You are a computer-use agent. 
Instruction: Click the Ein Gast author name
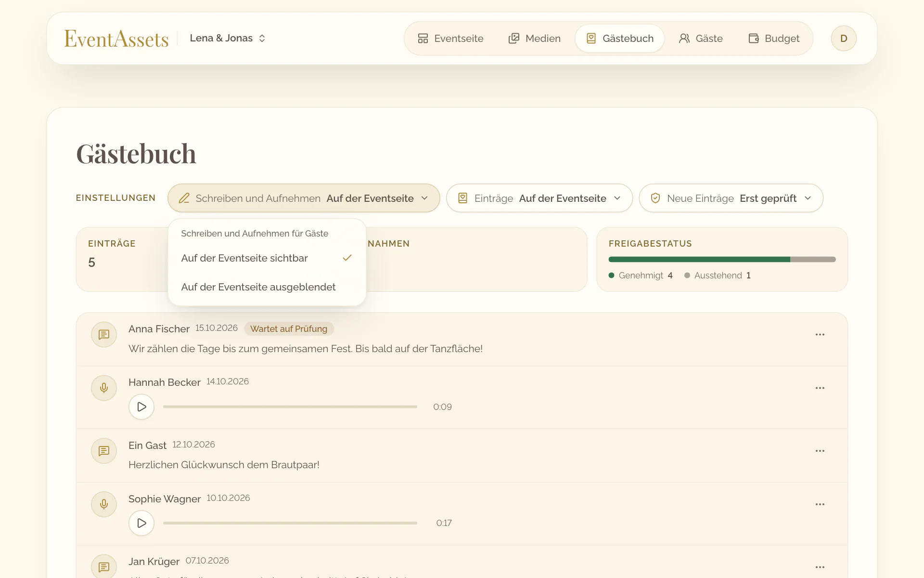(x=147, y=446)
